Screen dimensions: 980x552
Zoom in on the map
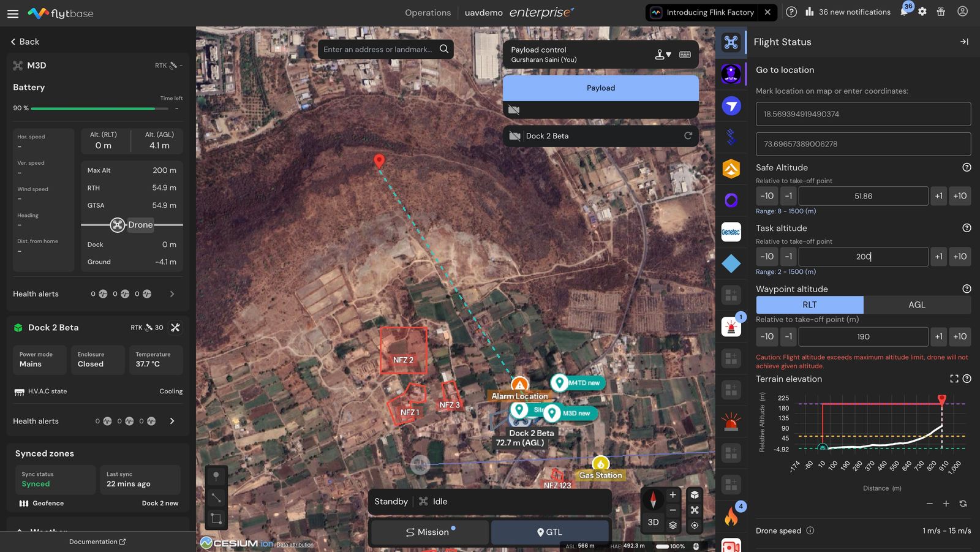pos(673,495)
